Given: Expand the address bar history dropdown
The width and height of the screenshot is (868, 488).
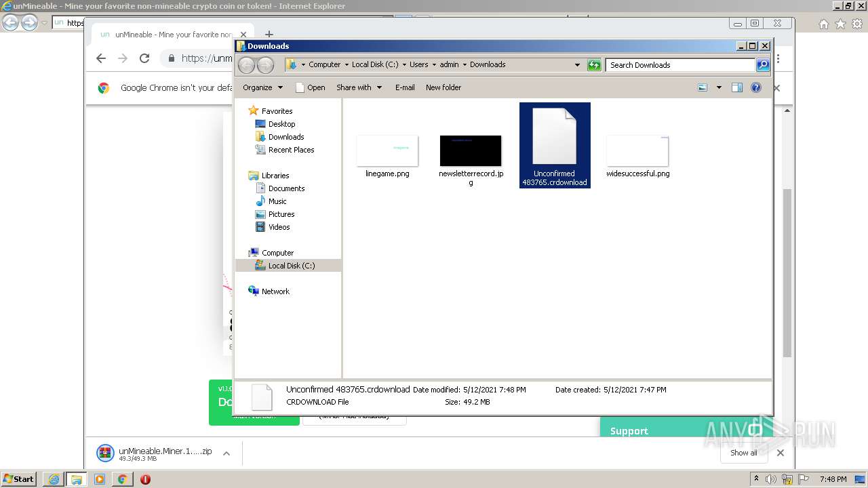Looking at the screenshot, I should (x=577, y=65).
